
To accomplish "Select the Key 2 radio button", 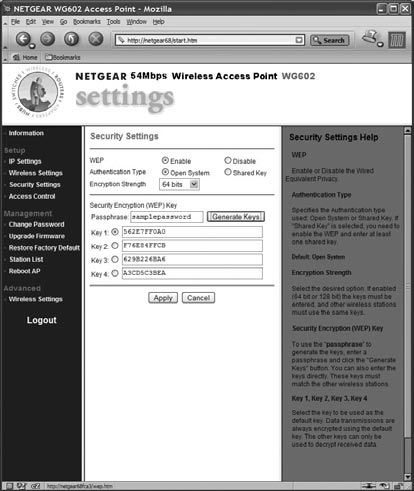I will (115, 246).
